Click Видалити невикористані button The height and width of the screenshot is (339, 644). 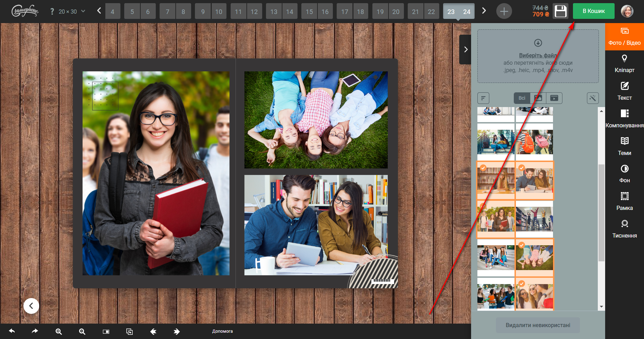[538, 325]
